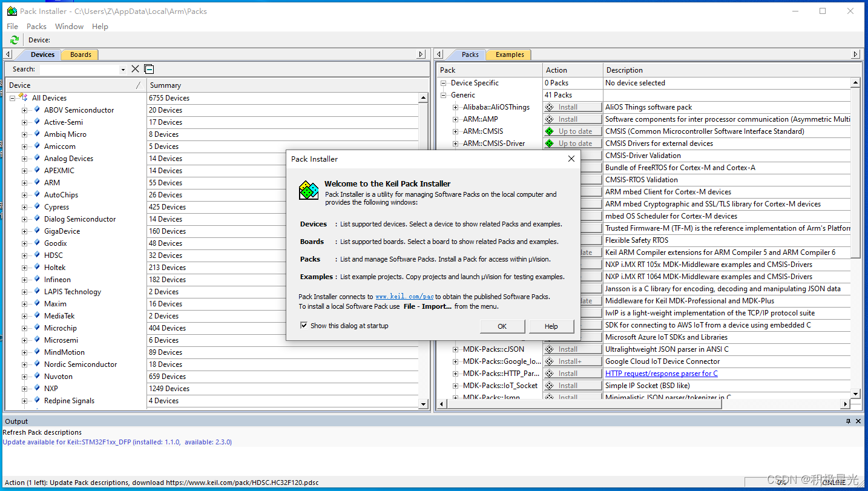Click Up to date button for ARM::CMSIS
The width and height of the screenshot is (868, 491).
[573, 131]
